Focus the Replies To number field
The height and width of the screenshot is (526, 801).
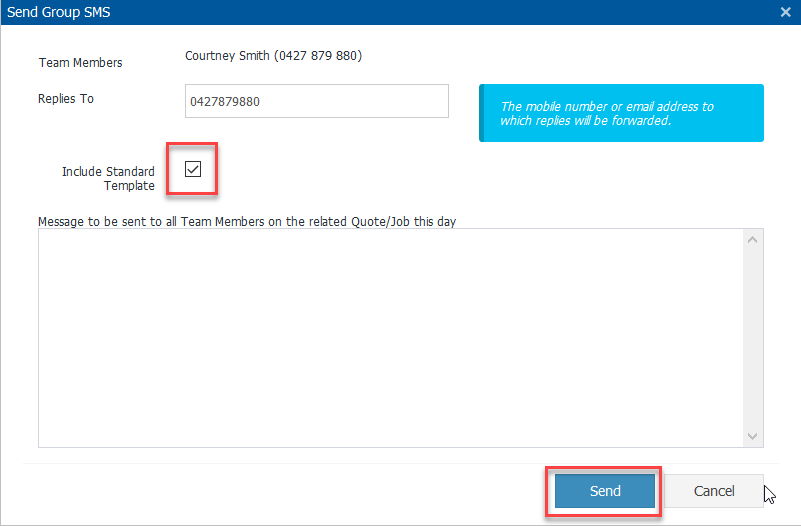click(316, 101)
